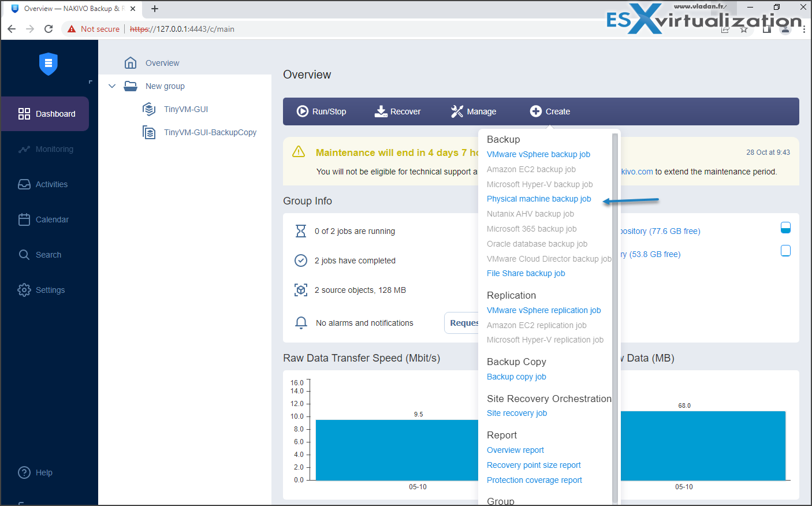
Task: Click the Help question mark icon
Action: tap(24, 472)
